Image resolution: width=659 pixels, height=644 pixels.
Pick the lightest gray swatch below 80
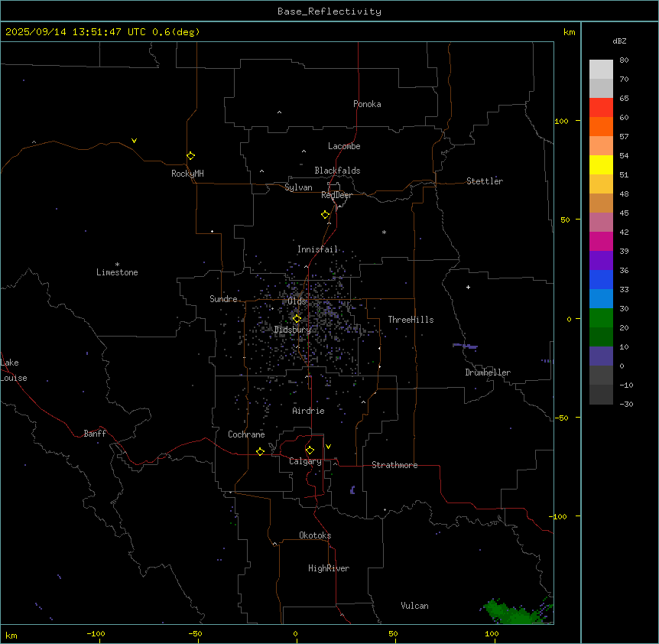[x=601, y=70]
